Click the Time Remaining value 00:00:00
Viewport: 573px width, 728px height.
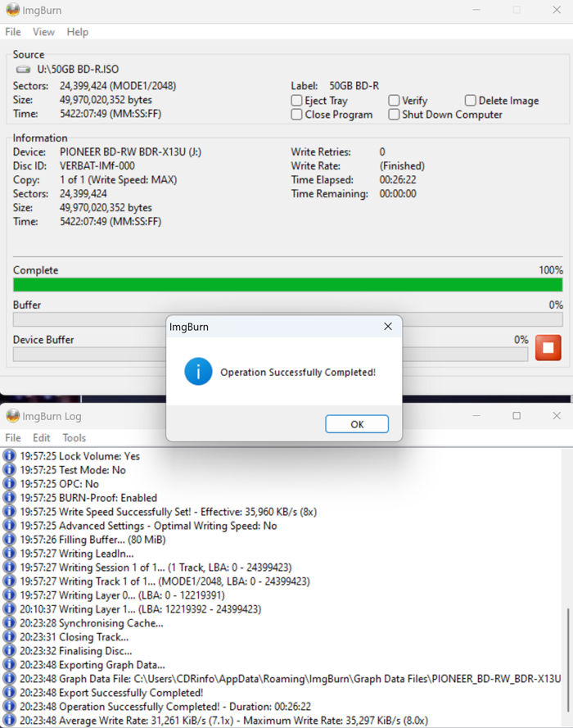click(398, 193)
